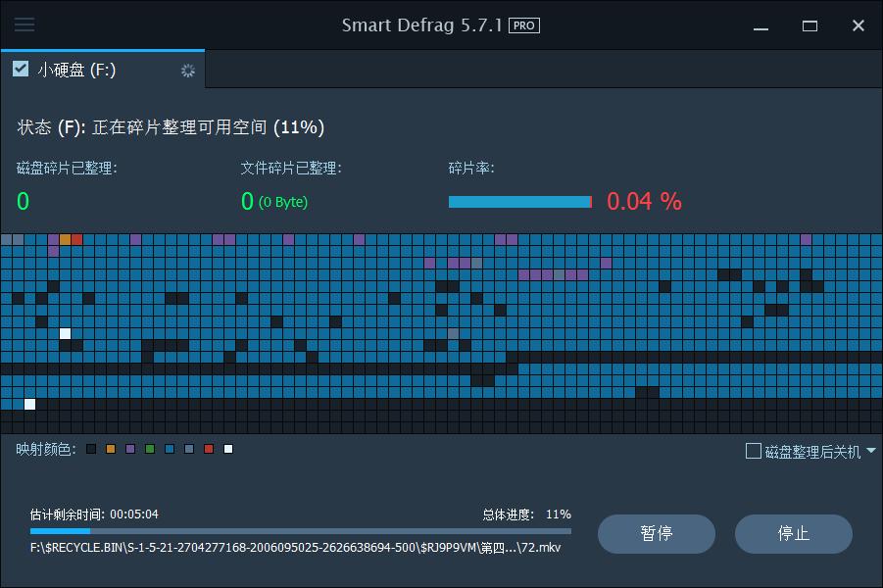
Task: Click the fragmentation rate bar
Action: (520, 202)
